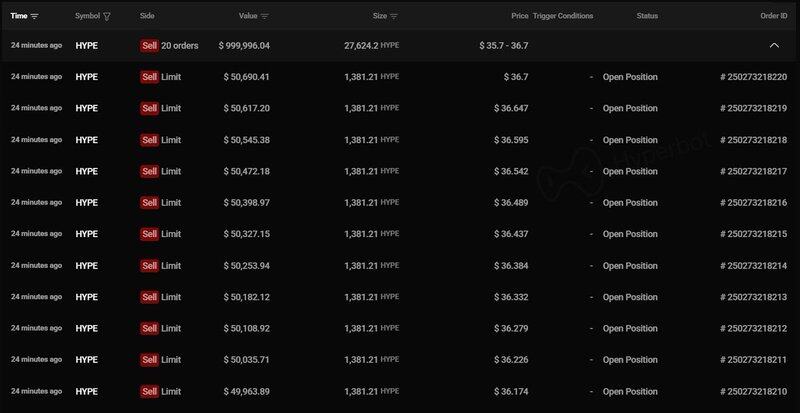The image size is (800, 413).
Task: Open the Symbol column filter funnel
Action: [x=107, y=16]
